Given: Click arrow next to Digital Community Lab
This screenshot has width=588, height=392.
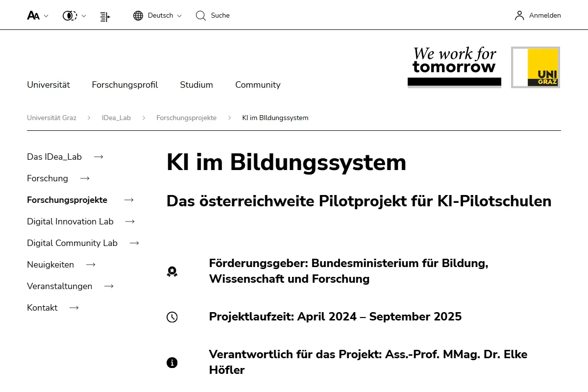Looking at the screenshot, I should (134, 243).
